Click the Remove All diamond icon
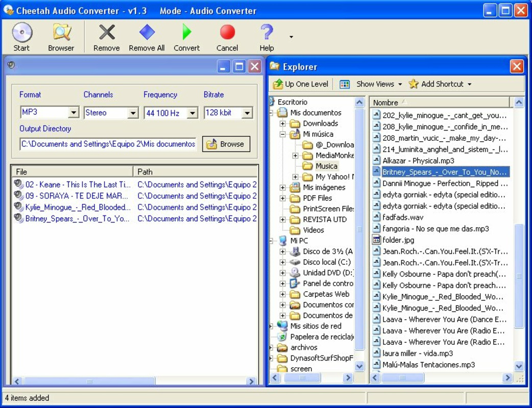 pyautogui.click(x=147, y=32)
